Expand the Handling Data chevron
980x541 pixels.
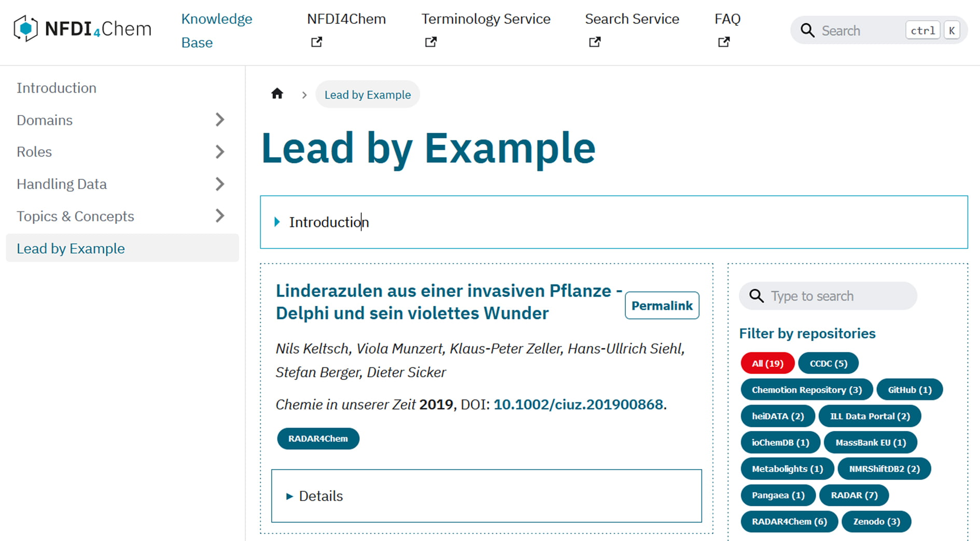[220, 184]
